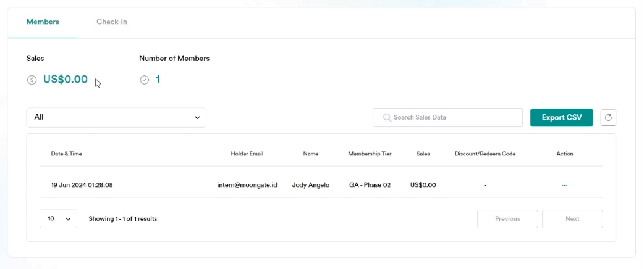
Task: Switch to the Check-in tab
Action: [x=112, y=22]
